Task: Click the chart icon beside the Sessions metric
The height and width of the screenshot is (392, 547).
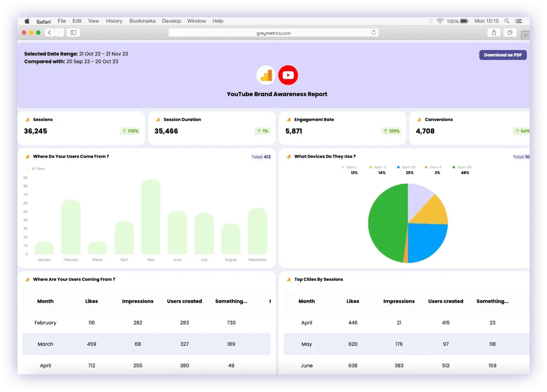Action: 27,119
